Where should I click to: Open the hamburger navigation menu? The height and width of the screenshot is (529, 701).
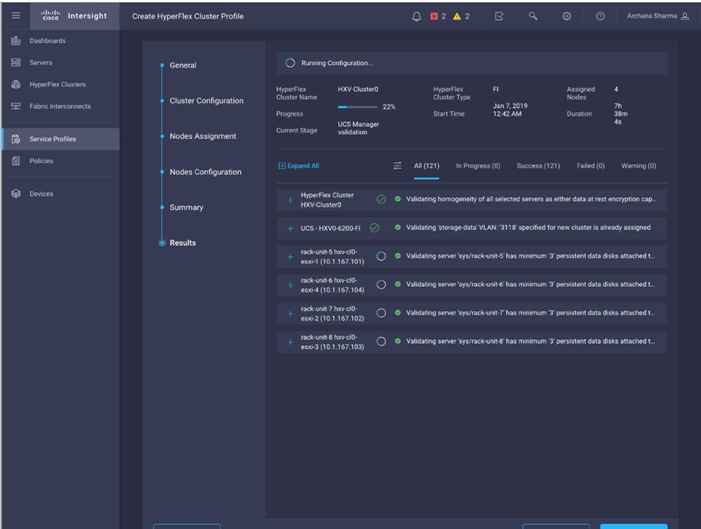(x=14, y=16)
